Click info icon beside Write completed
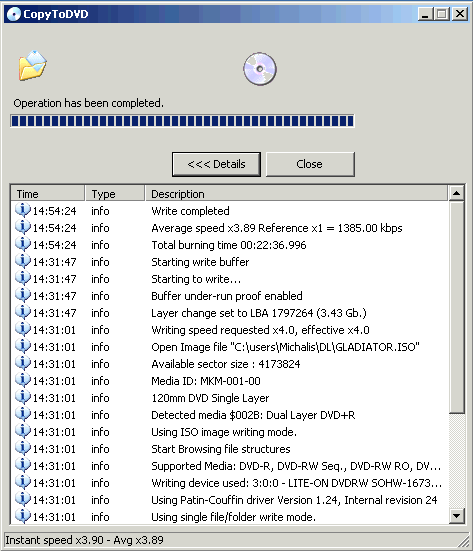Viewport: 473px width, 551px height. coord(23,210)
